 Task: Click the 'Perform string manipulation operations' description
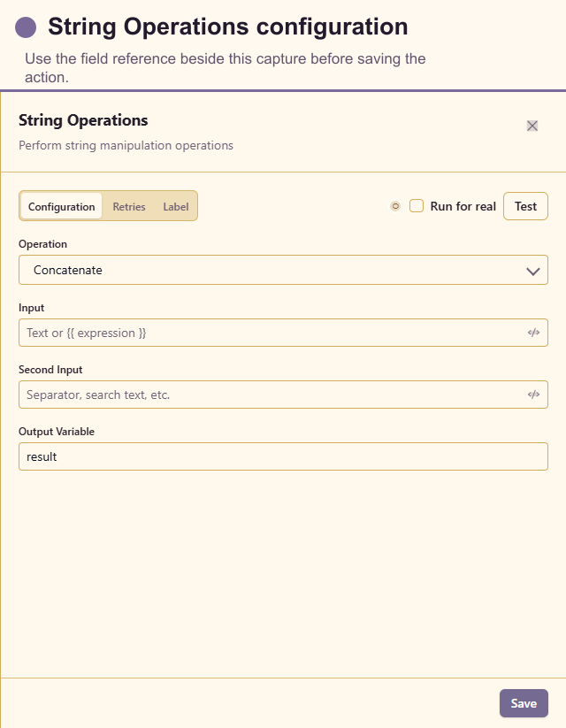[x=126, y=145]
